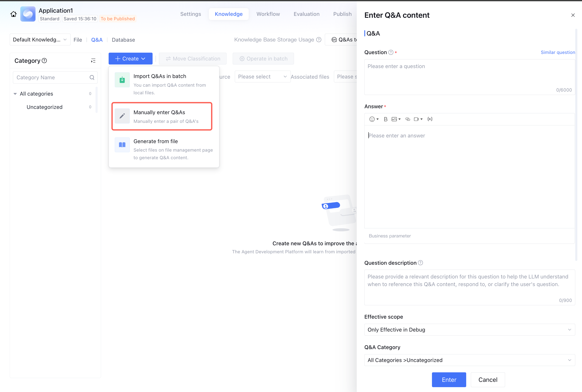This screenshot has width=582, height=392.
Task: Collapse the All categories tree node
Action: 15,94
